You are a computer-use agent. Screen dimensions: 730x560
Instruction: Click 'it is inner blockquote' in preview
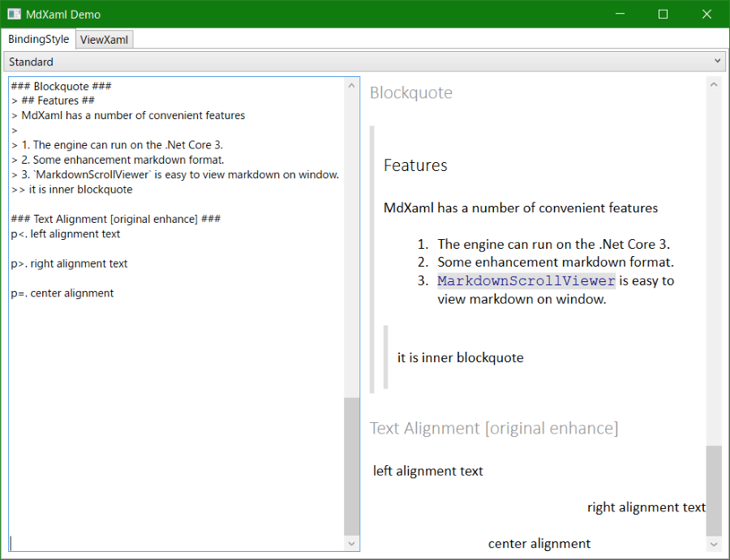click(461, 357)
